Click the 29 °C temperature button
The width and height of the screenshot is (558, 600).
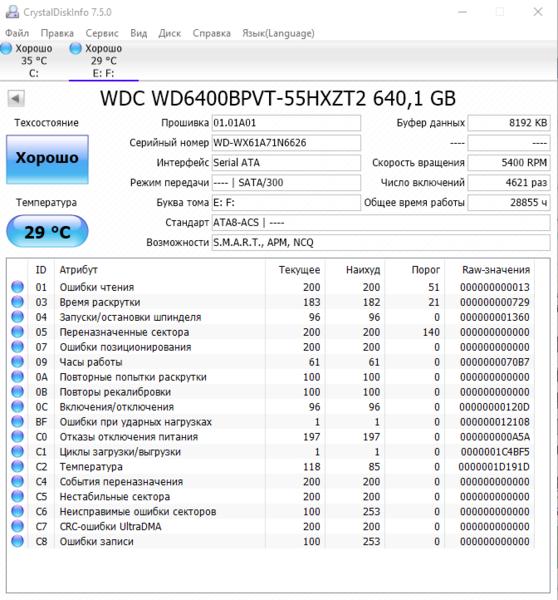click(x=47, y=232)
